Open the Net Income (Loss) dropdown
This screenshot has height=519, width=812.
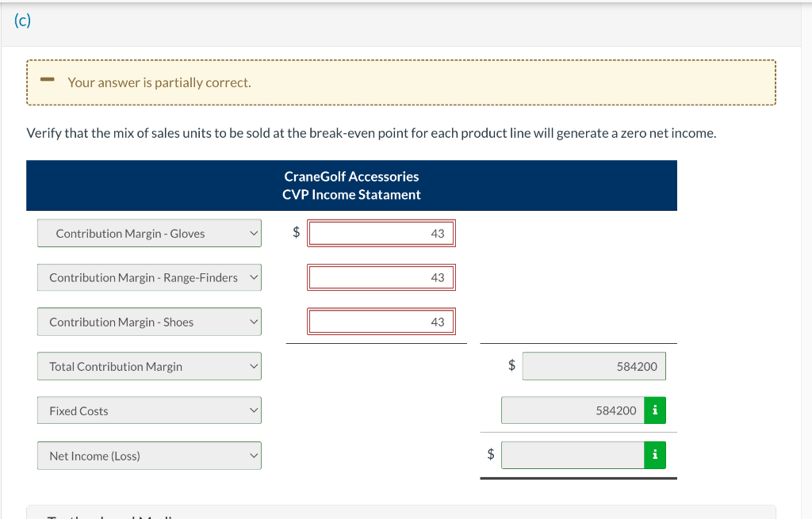tap(149, 456)
